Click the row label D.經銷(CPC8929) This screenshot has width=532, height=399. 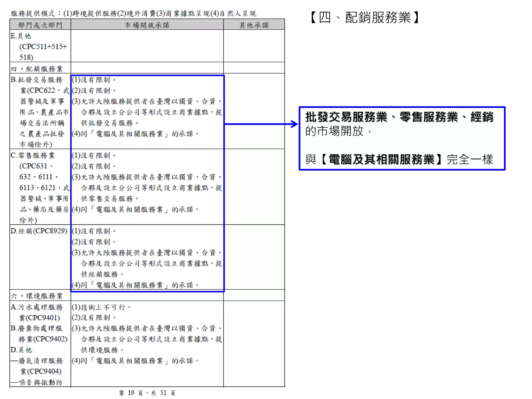point(39,231)
